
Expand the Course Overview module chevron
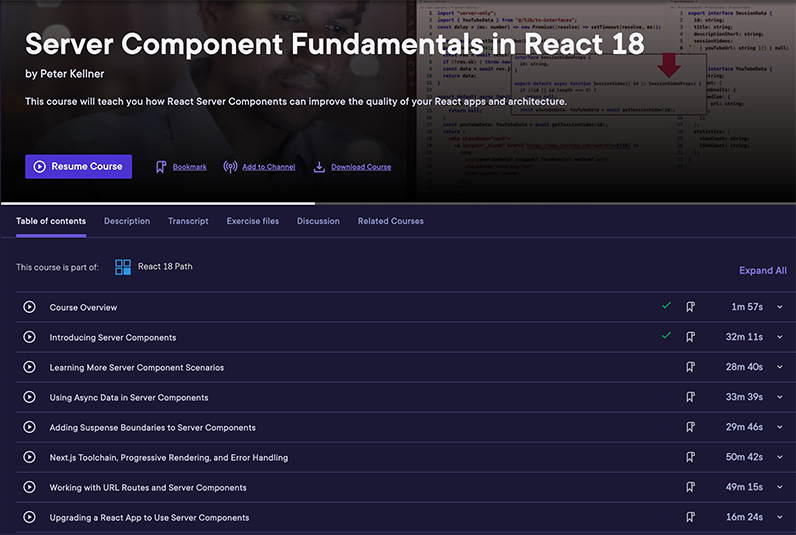780,307
